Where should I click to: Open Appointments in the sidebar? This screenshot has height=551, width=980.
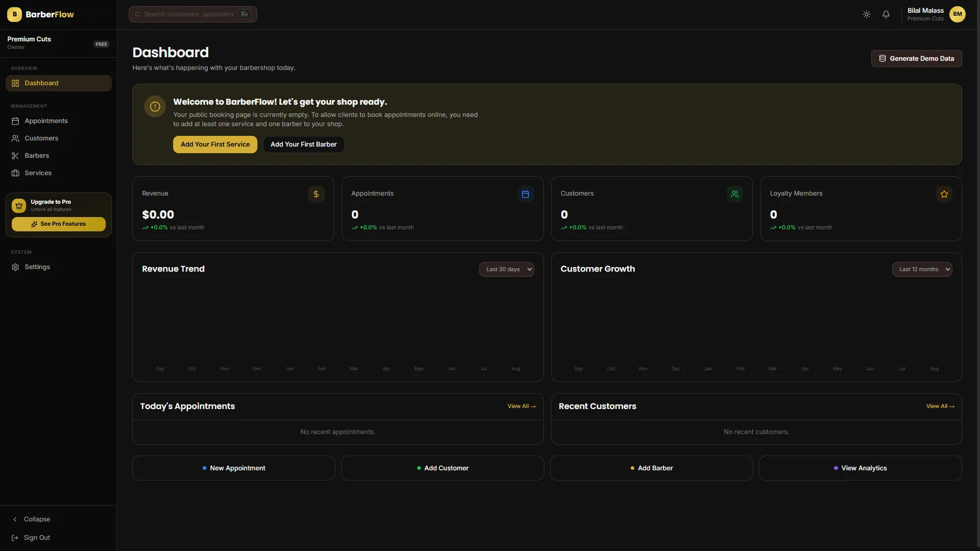pos(58,121)
